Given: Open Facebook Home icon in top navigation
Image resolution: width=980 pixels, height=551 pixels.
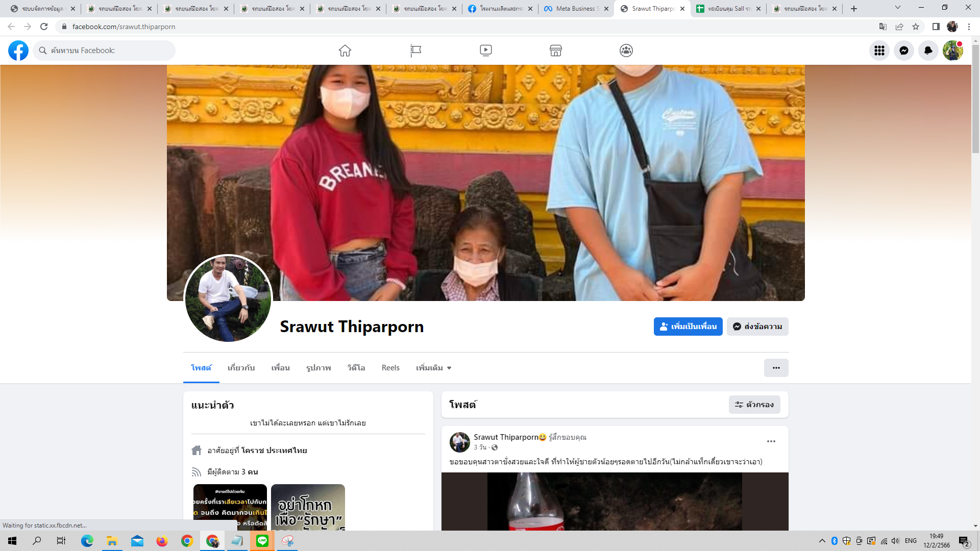Looking at the screenshot, I should pos(345,51).
